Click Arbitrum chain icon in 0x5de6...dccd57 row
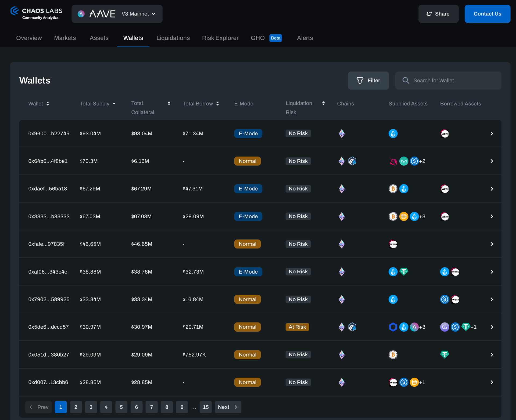This screenshot has height=420, width=516. point(352,327)
